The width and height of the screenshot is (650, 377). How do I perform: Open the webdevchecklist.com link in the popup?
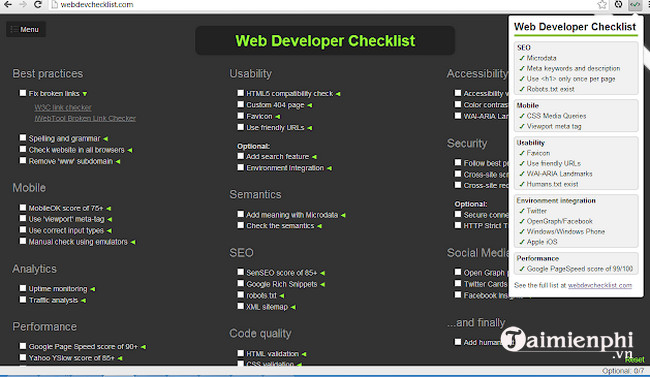[599, 285]
